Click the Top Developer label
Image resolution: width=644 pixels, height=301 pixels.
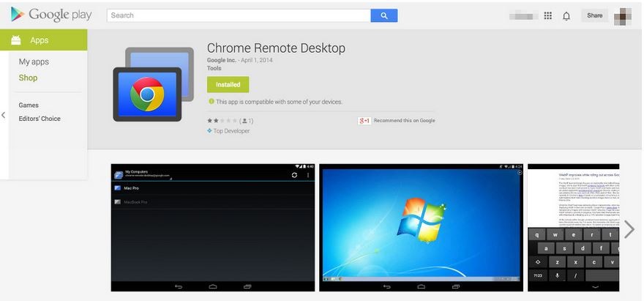click(x=231, y=131)
